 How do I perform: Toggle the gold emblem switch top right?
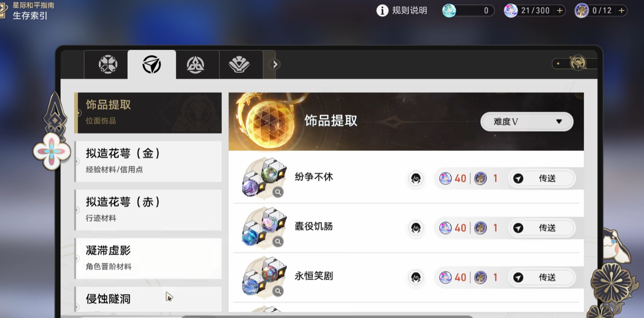coord(575,64)
